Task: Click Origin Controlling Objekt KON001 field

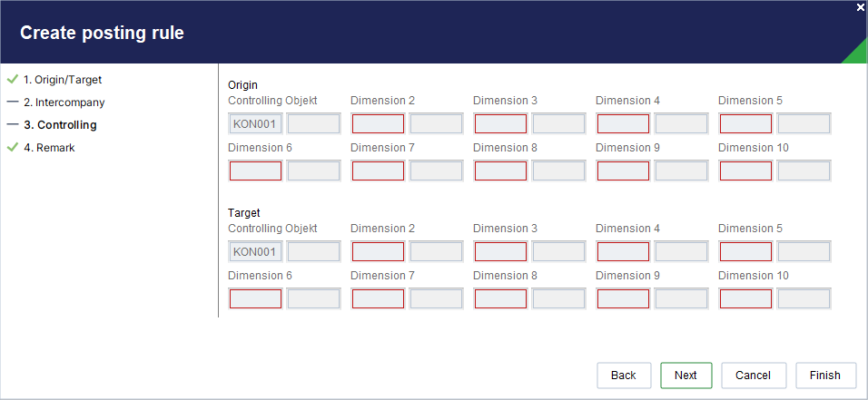Action: [255, 124]
